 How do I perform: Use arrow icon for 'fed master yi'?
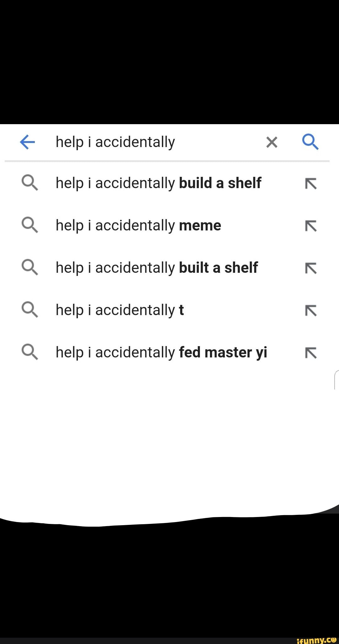pyautogui.click(x=311, y=353)
